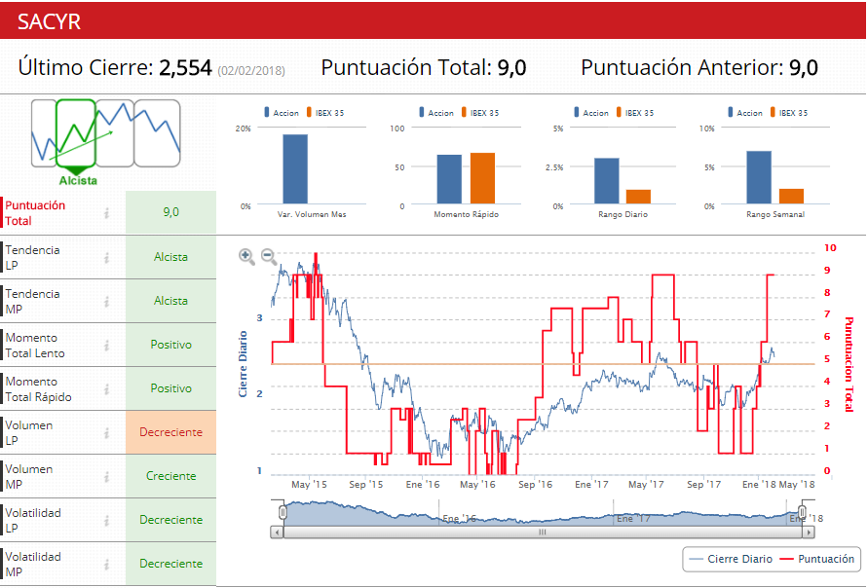Click left handle of chart range navigator
This screenshot has height=588, width=868.
click(283, 512)
